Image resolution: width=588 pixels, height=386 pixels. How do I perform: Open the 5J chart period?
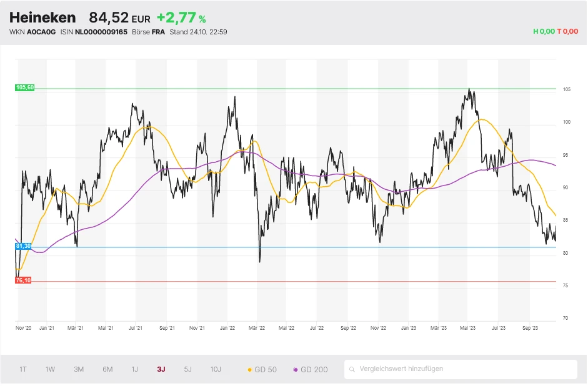[187, 369]
